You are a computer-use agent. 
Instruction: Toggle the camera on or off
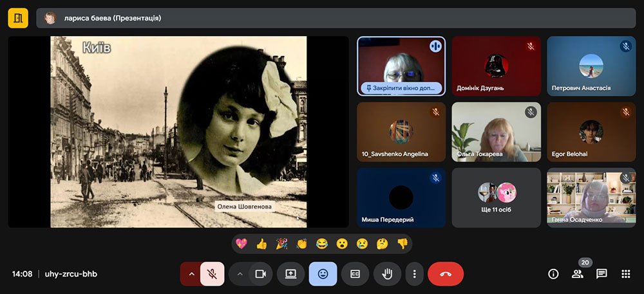260,273
